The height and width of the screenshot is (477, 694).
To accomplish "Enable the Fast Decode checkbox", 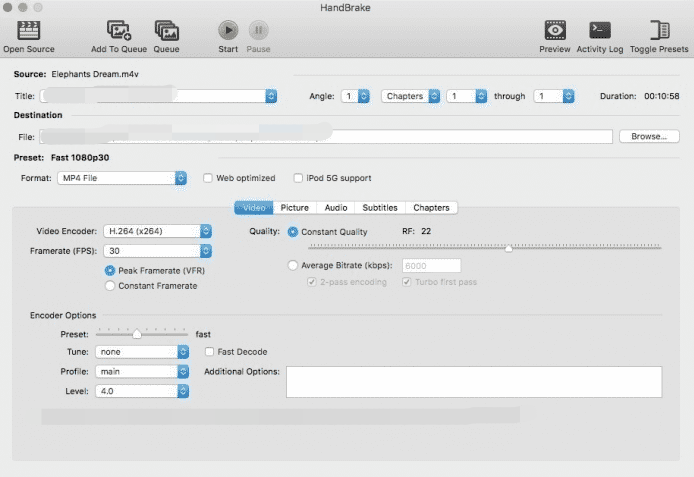I will click(x=209, y=352).
